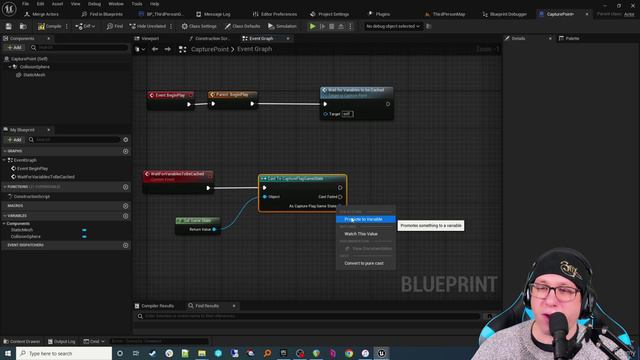Click the Components search field
Viewport: 640px width, 360px height.
pyautogui.click(x=80, y=47)
